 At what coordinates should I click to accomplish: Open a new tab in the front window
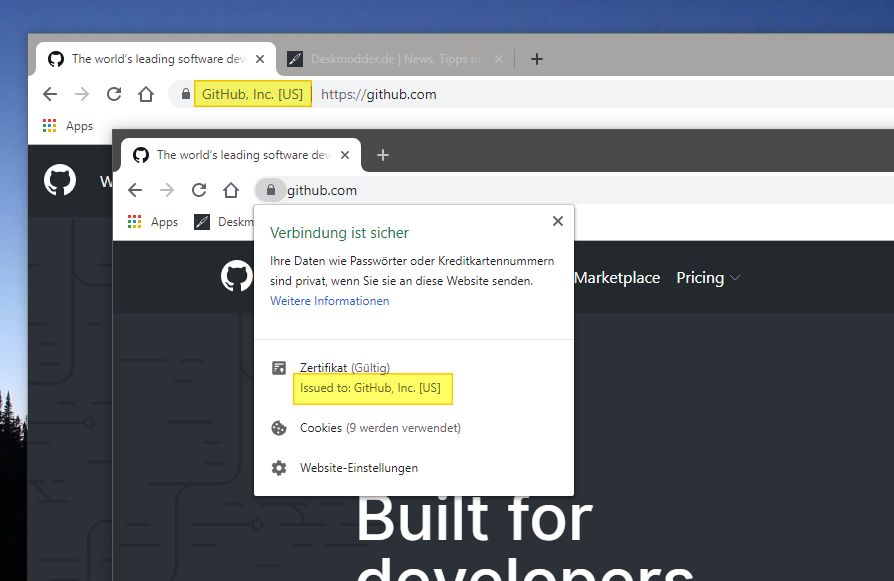coord(383,155)
